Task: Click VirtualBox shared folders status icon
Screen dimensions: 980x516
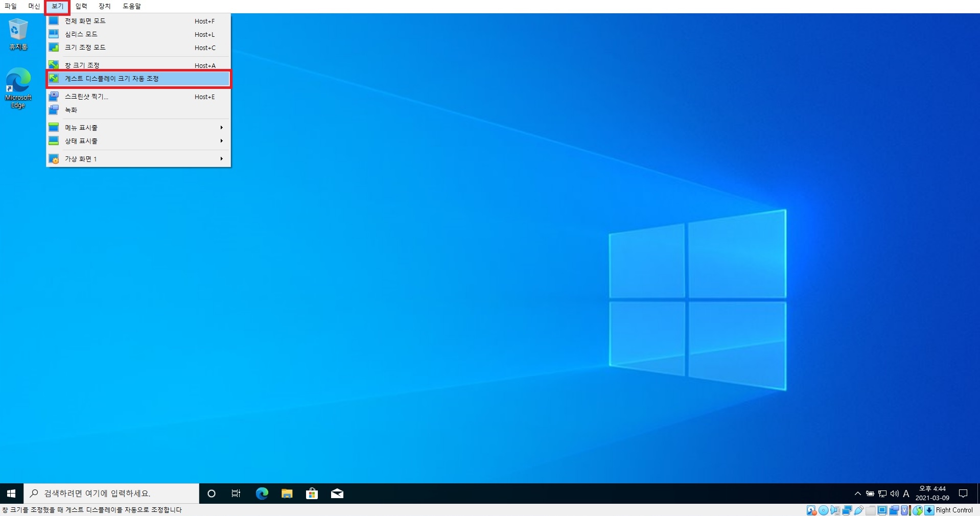Action: 871,510
